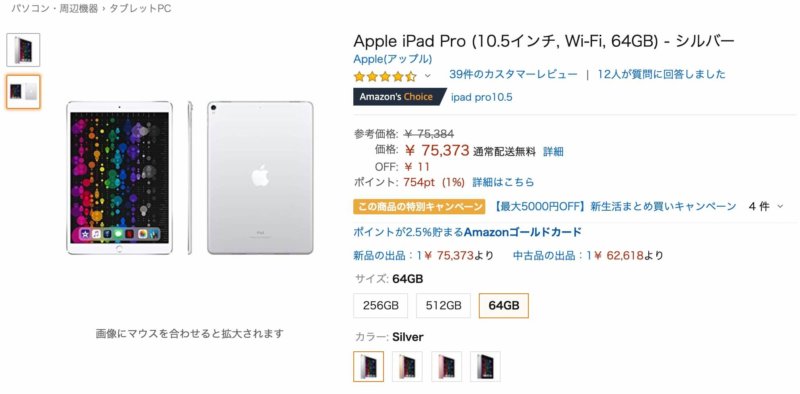Viewport: 800px width, 394px height.
Task: Open the 39件のカスタマーレビュー link
Action: click(513, 75)
